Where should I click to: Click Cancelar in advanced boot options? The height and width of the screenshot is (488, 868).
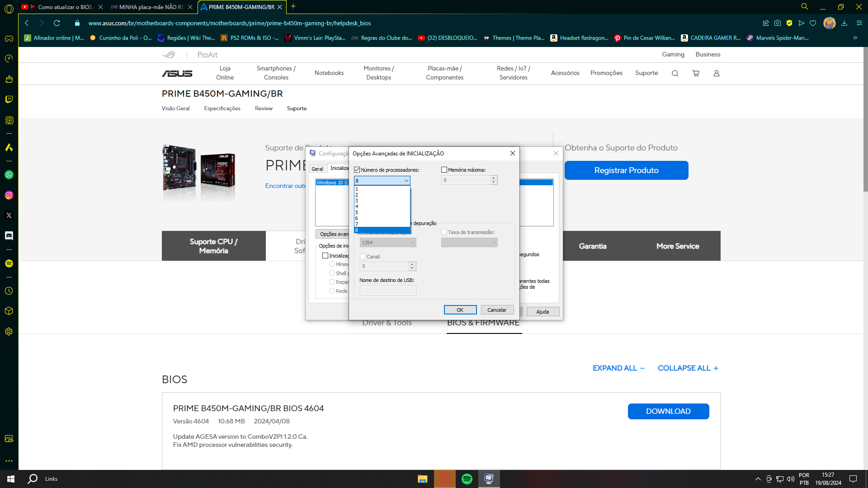tap(497, 310)
